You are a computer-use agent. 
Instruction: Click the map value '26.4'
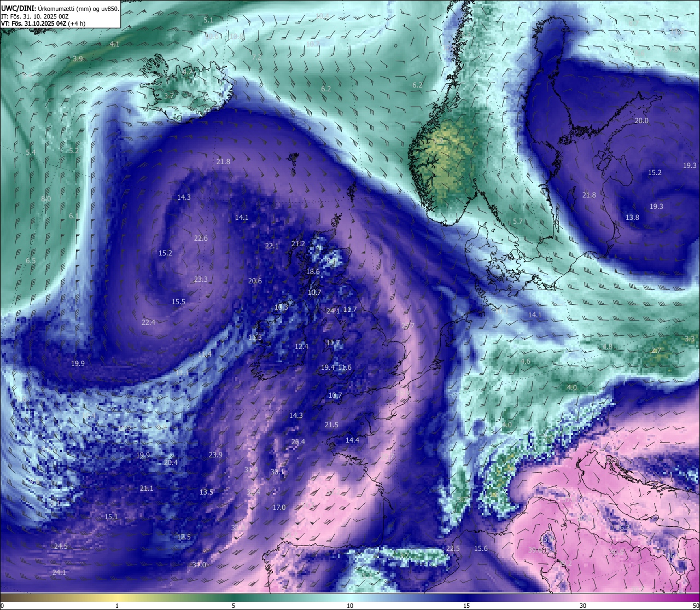298,441
